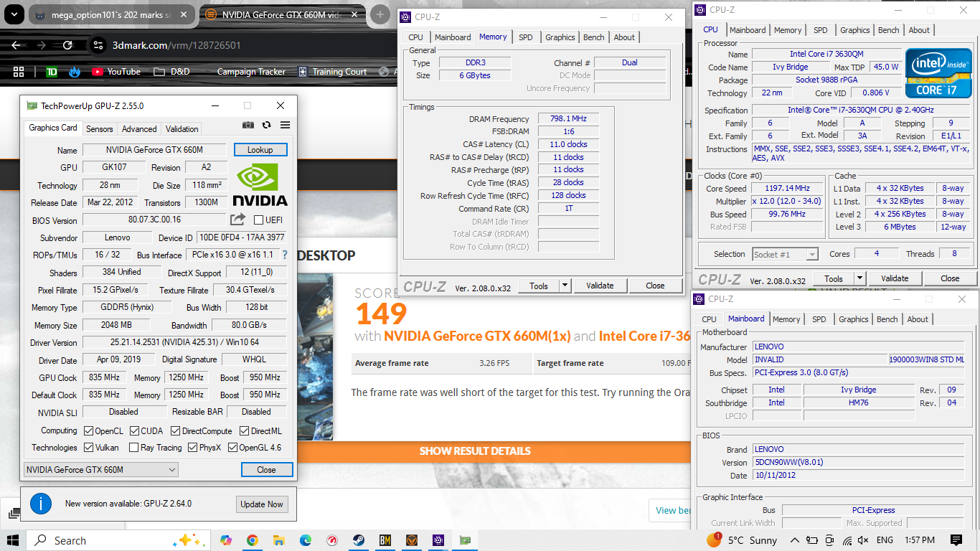
Task: Open the Windows Start menu
Action: (x=14, y=540)
